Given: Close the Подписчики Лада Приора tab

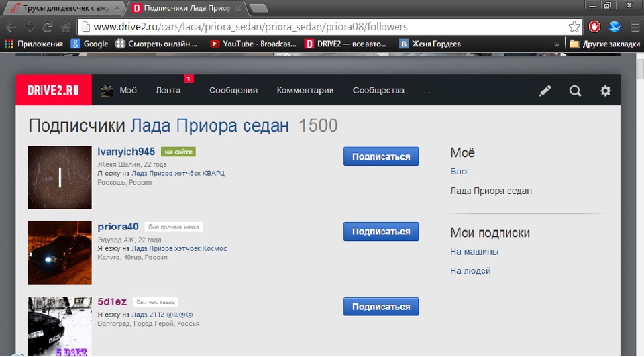Looking at the screenshot, I should click(x=237, y=8).
